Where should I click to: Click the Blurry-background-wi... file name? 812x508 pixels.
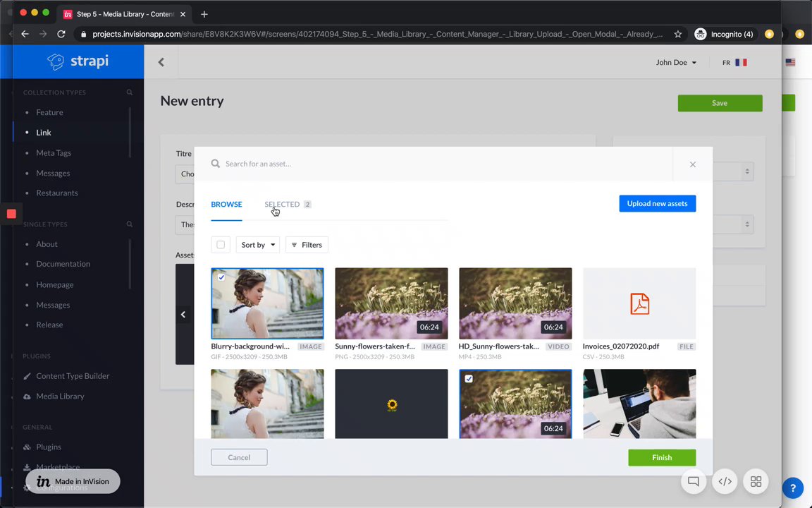(250, 346)
